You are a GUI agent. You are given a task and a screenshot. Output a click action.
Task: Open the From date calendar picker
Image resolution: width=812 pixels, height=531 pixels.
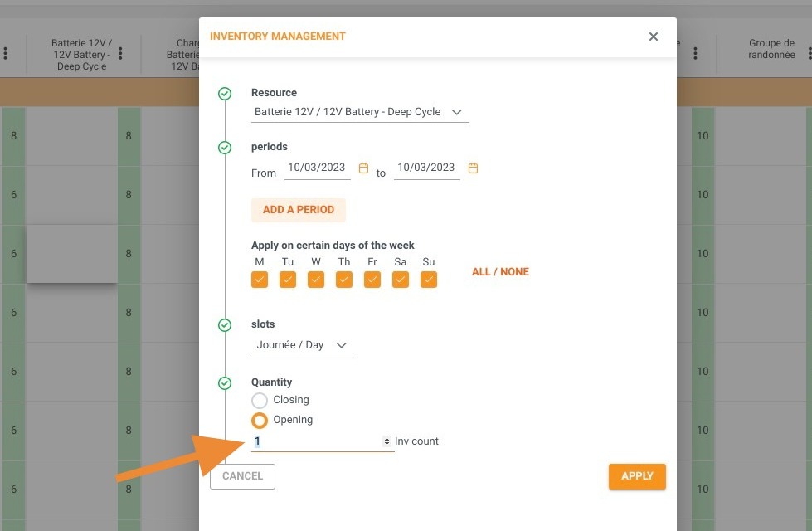[x=363, y=168]
